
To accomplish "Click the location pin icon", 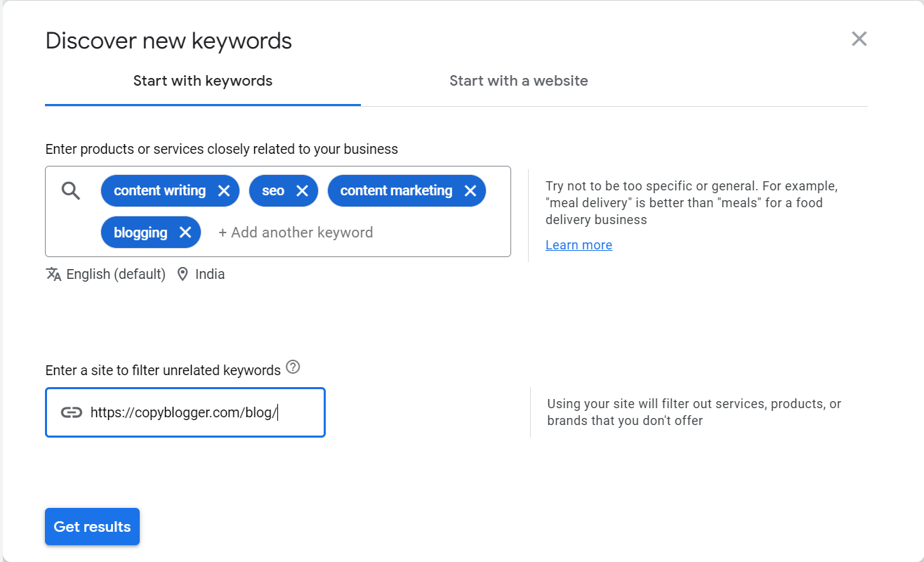I will pyautogui.click(x=183, y=274).
